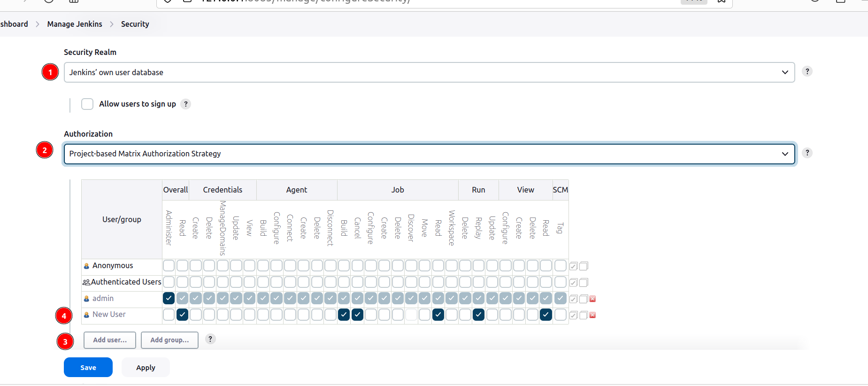Open help next to Add group button

point(210,339)
